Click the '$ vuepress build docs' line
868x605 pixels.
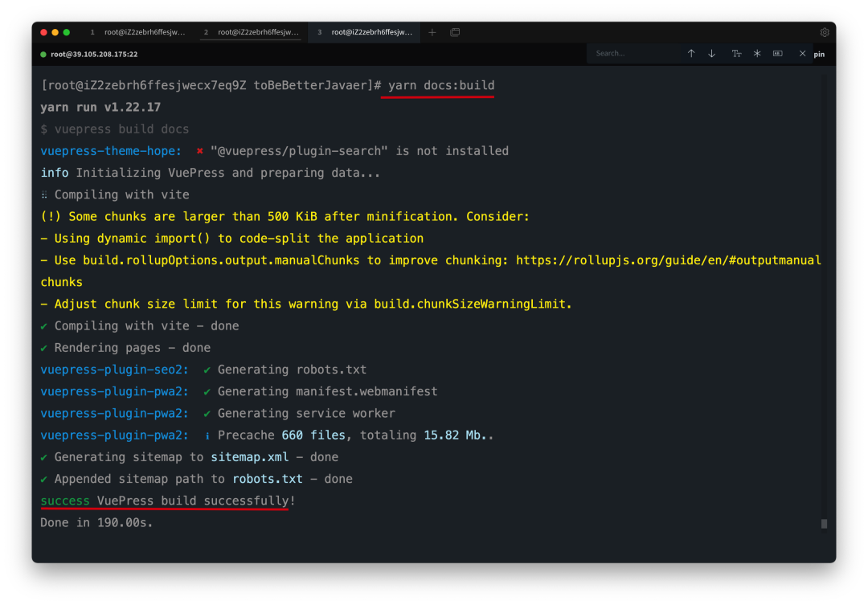click(115, 129)
